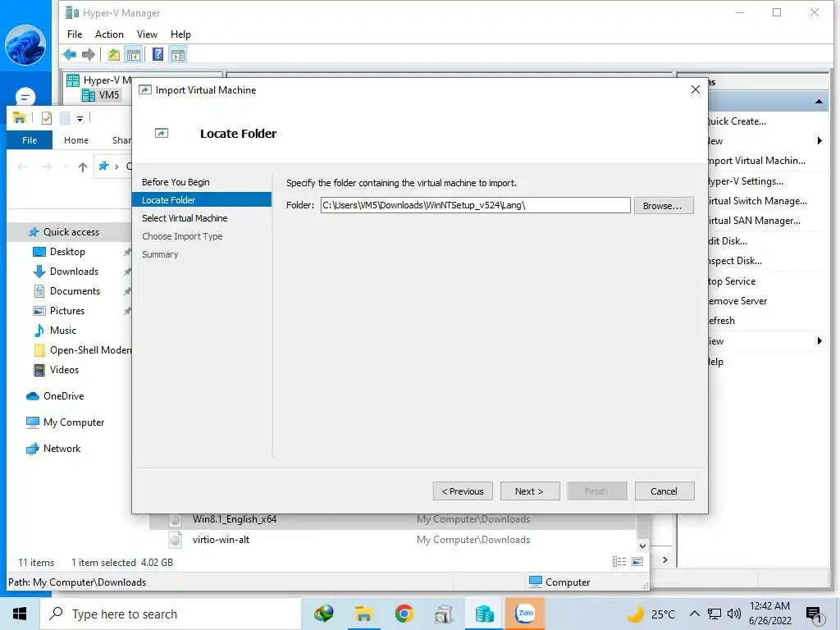Image resolution: width=840 pixels, height=630 pixels.
Task: Select the Win8.1_English_x64 file in Explorer
Action: pos(235,519)
